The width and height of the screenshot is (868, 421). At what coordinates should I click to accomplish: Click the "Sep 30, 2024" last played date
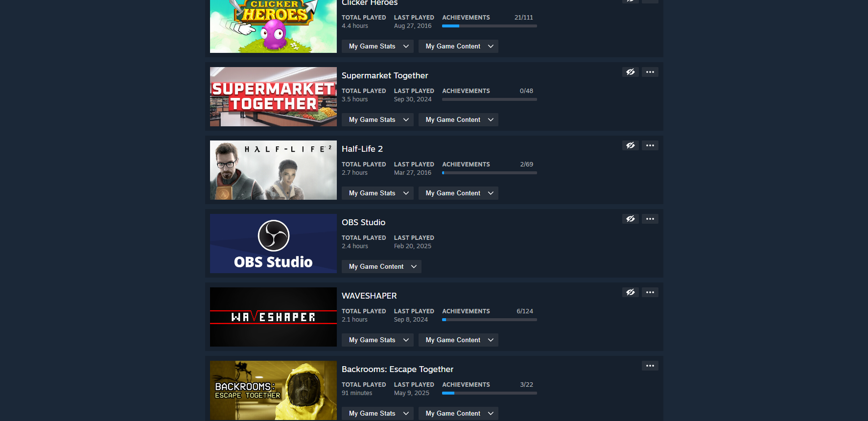(x=413, y=99)
